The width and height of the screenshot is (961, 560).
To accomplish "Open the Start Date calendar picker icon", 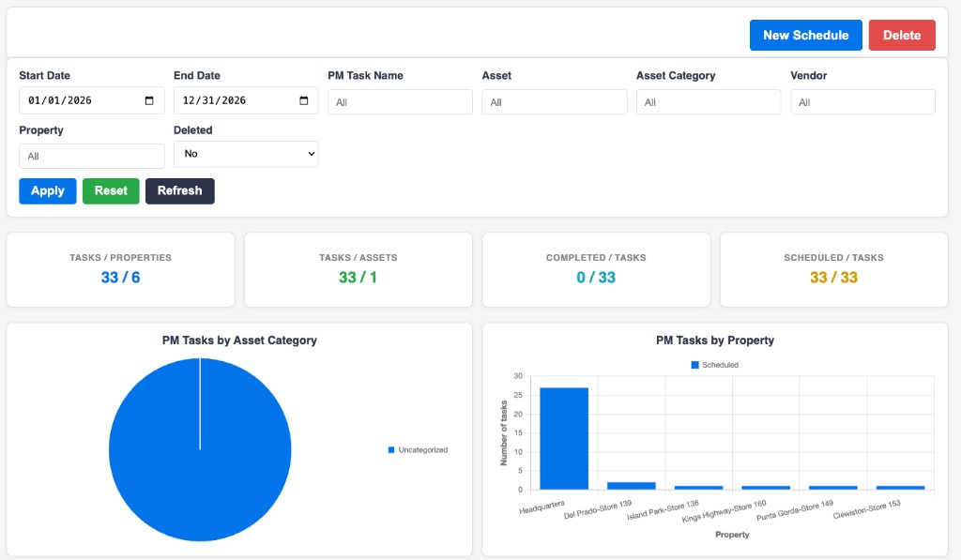I will (x=149, y=100).
